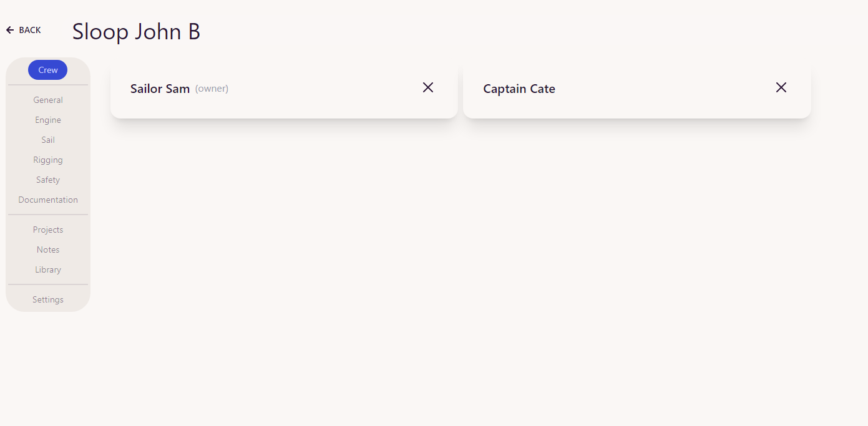
Task: Switch to the Sail section
Action: [x=48, y=140]
